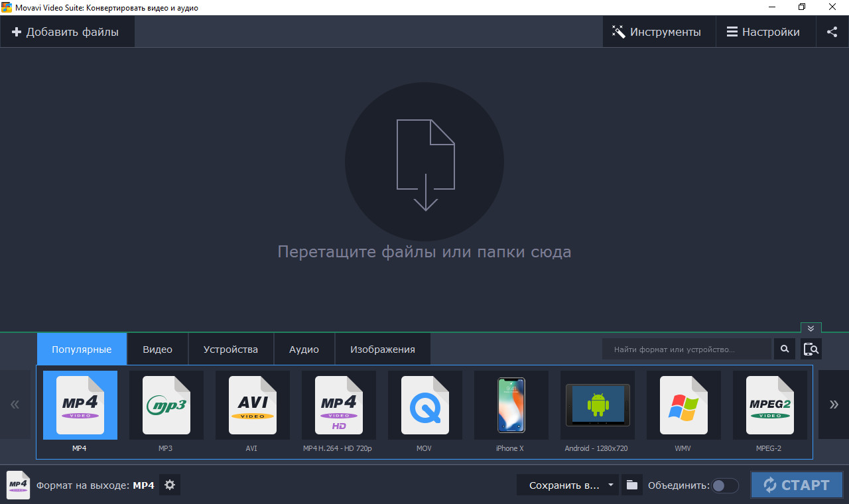Screen dimensions: 849x504
Task: Open the output folder icon
Action: point(632,485)
